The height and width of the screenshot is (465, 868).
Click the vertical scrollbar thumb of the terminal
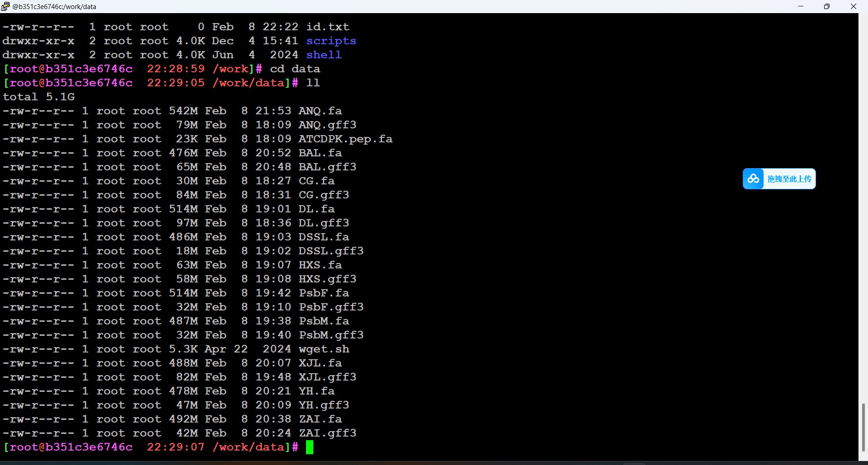863,427
